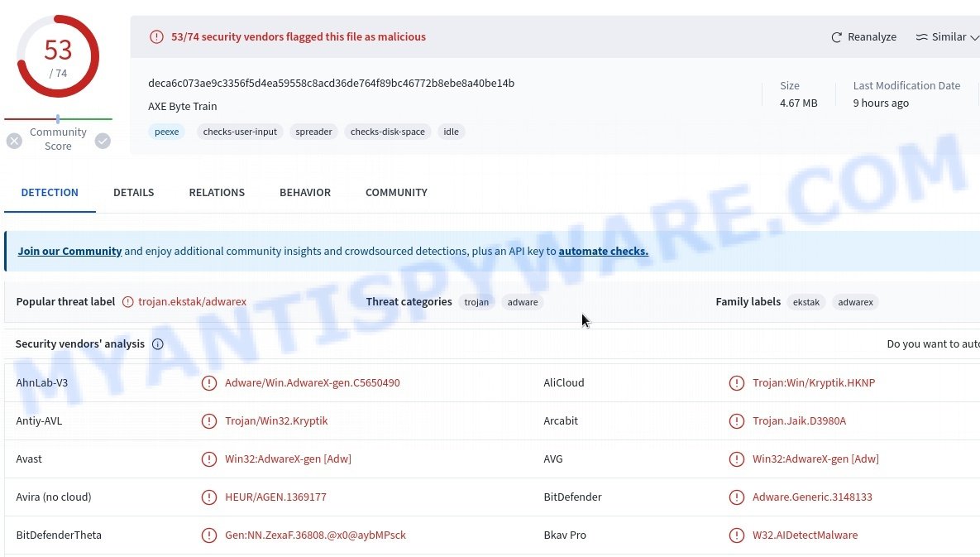Click the trojan threat category chip
The width and height of the screenshot is (980, 557).
(x=476, y=303)
